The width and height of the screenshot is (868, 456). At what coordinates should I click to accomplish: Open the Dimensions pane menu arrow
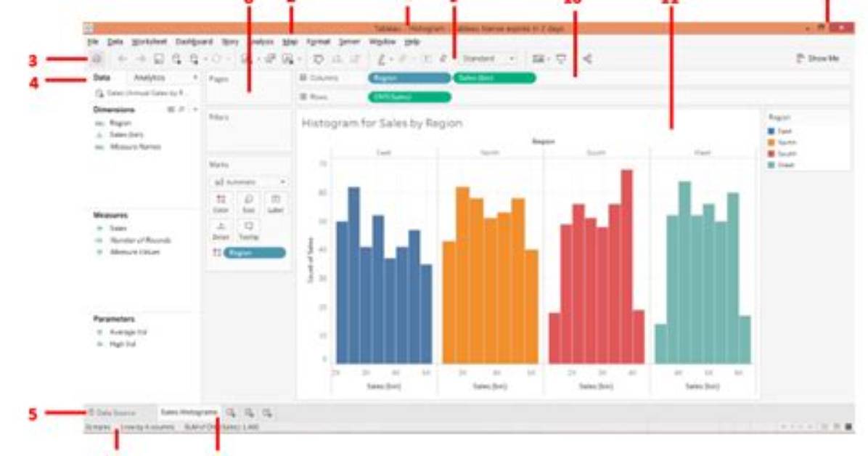pyautogui.click(x=195, y=110)
